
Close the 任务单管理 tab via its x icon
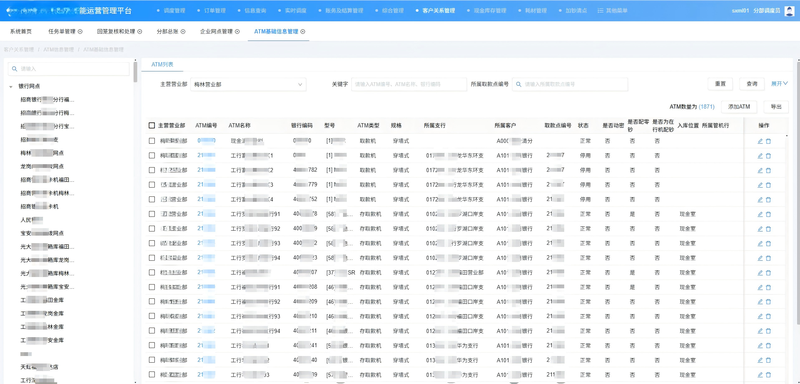tap(80, 31)
